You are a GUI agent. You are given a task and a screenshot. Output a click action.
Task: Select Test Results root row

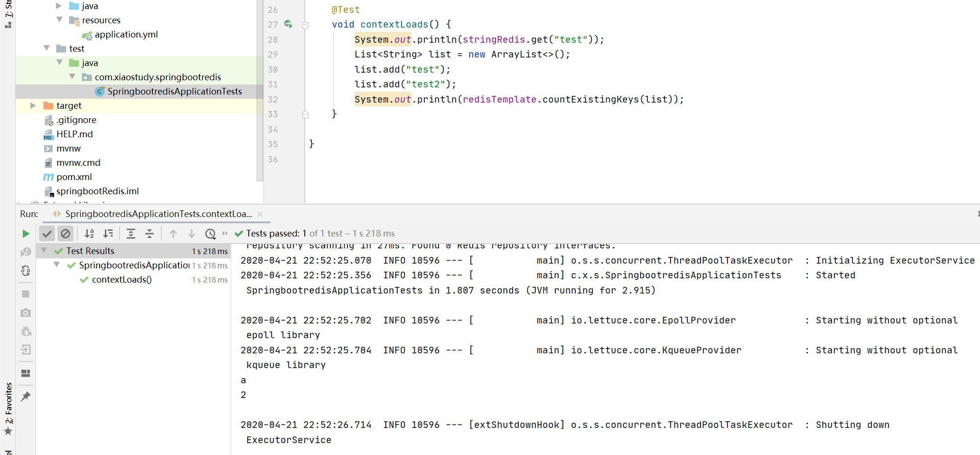[x=133, y=251]
